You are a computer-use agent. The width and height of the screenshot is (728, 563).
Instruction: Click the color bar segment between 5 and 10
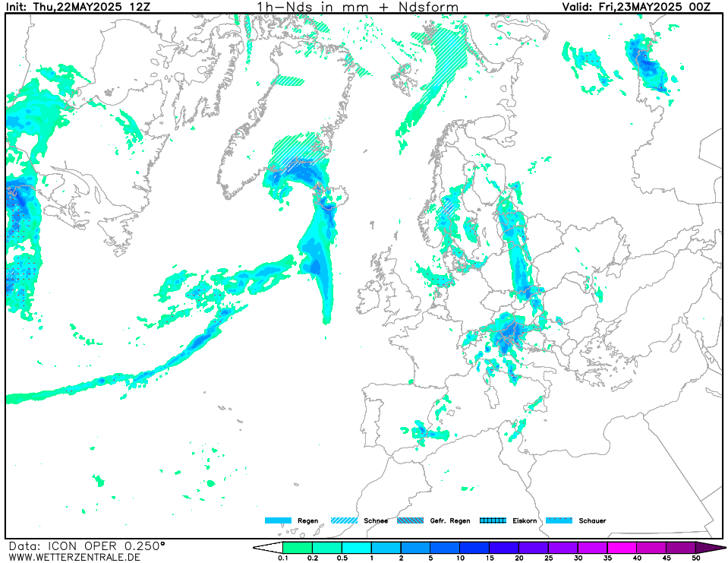click(x=446, y=548)
